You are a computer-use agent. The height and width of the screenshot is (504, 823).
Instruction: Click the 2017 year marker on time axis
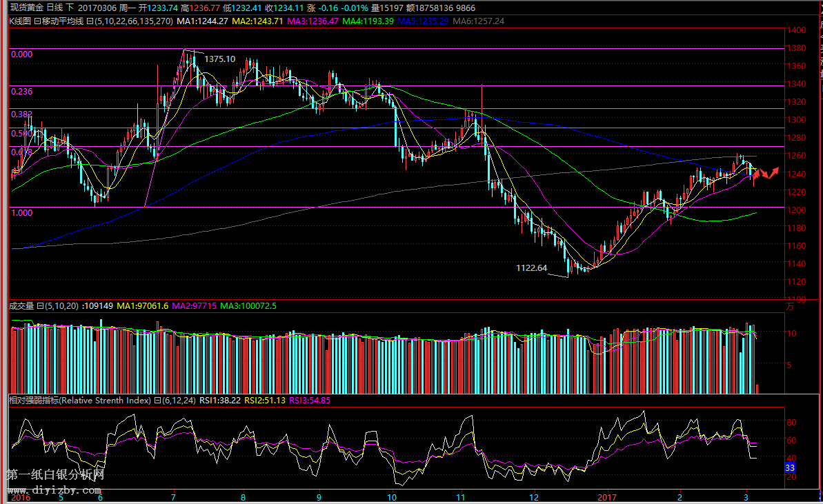[607, 497]
